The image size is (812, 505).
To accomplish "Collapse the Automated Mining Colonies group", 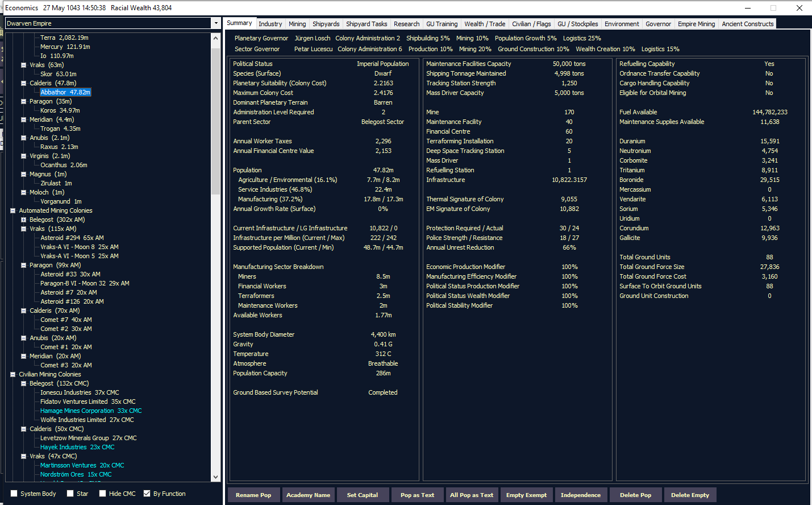I will tap(13, 210).
